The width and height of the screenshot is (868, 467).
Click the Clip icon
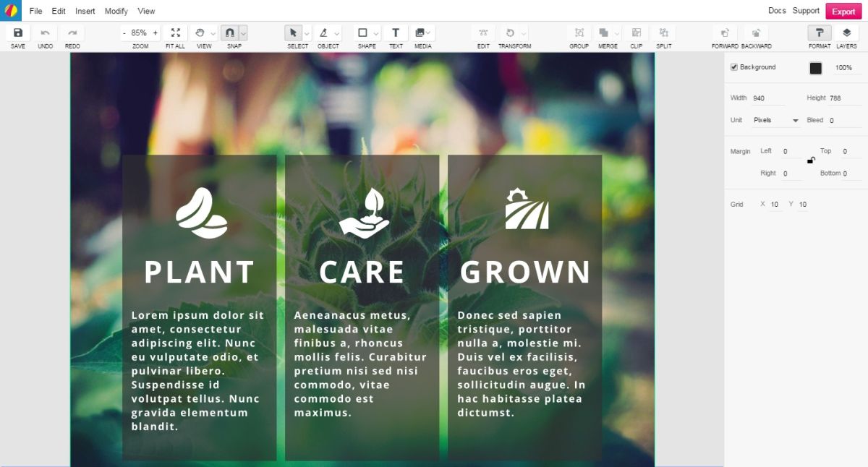(x=637, y=33)
